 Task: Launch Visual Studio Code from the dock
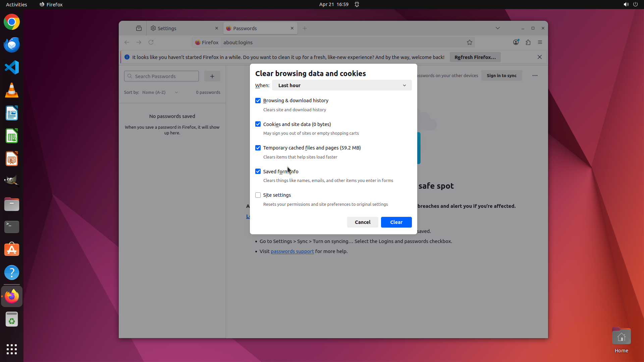(x=12, y=67)
